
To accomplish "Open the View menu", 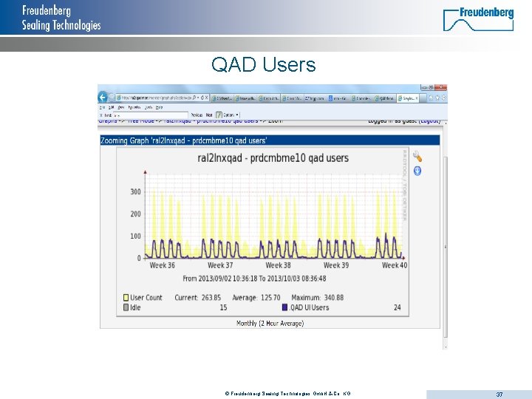I will [120, 107].
